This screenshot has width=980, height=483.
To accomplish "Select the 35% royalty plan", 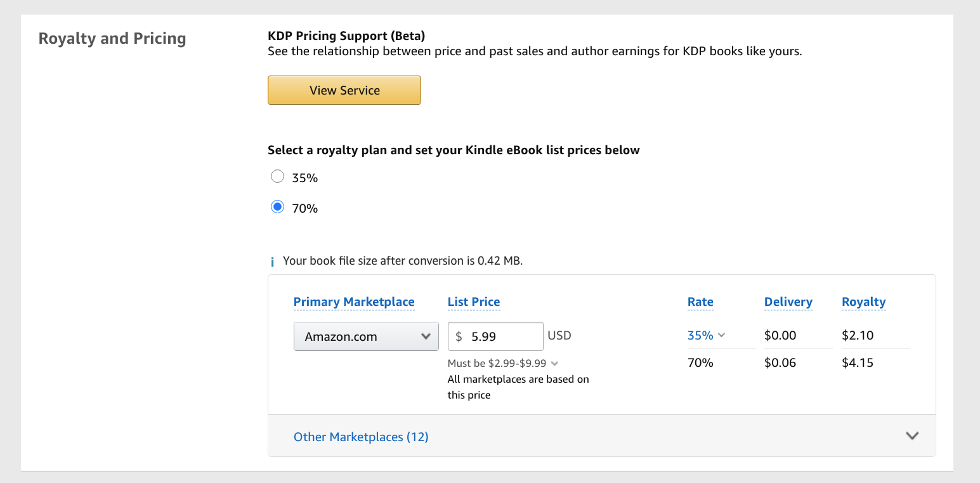I will coord(277,176).
